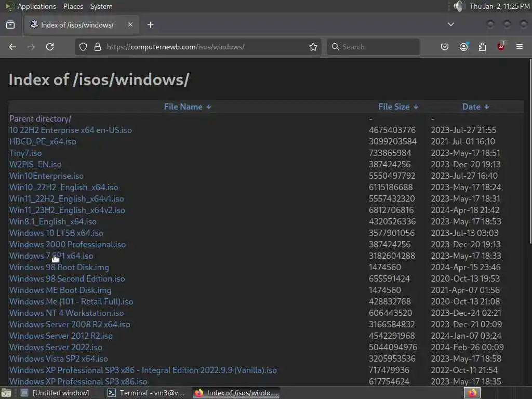Open Windows 2000 Professional.iso link

pos(68,244)
